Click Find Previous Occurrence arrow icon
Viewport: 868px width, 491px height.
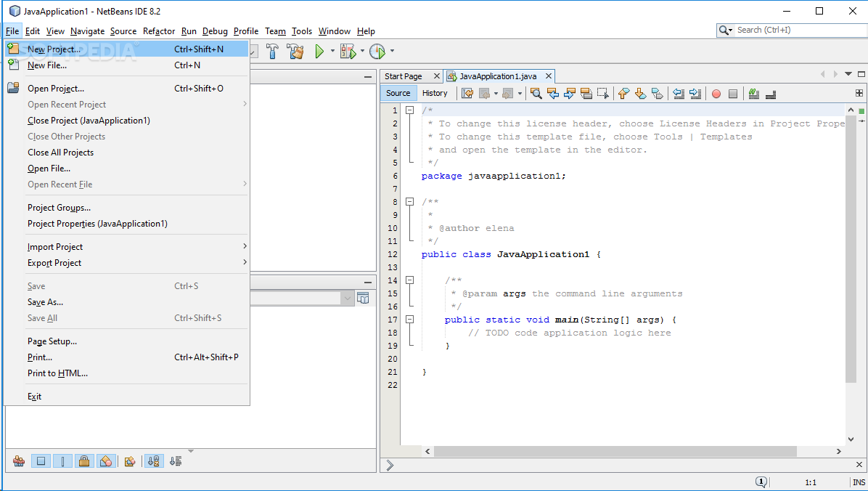(552, 93)
